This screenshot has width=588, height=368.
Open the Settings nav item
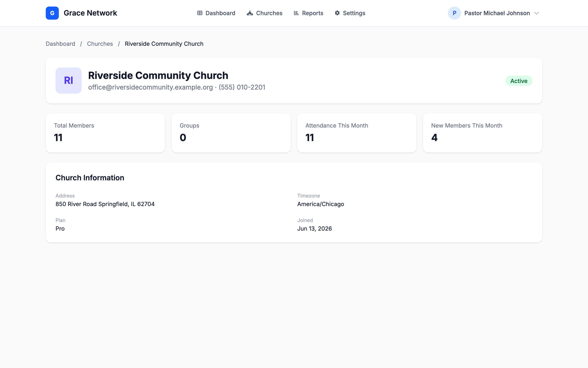point(350,13)
